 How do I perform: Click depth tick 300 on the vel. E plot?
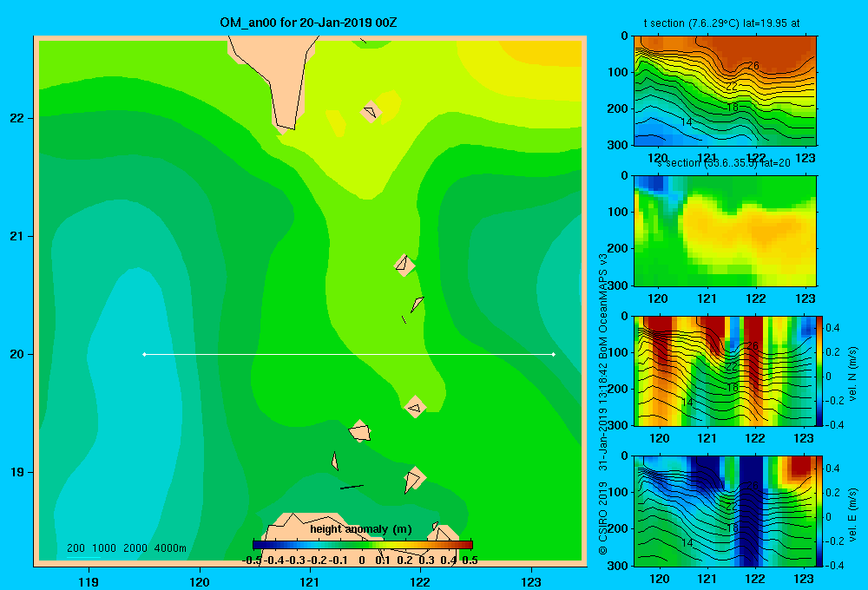619,566
